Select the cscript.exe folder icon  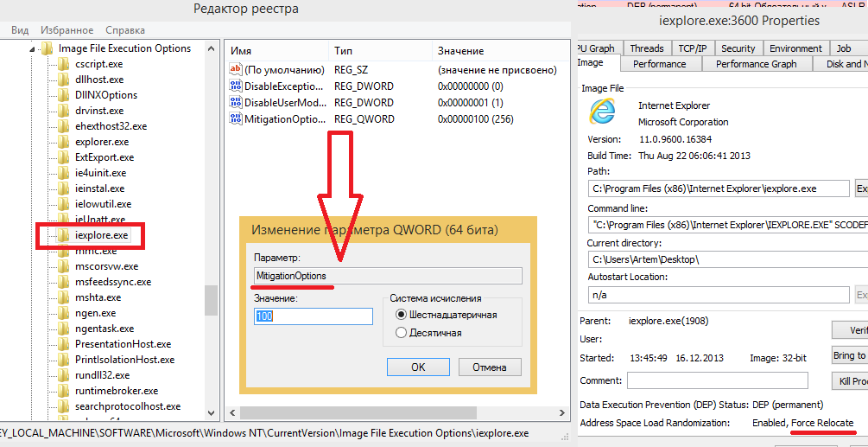click(x=64, y=64)
